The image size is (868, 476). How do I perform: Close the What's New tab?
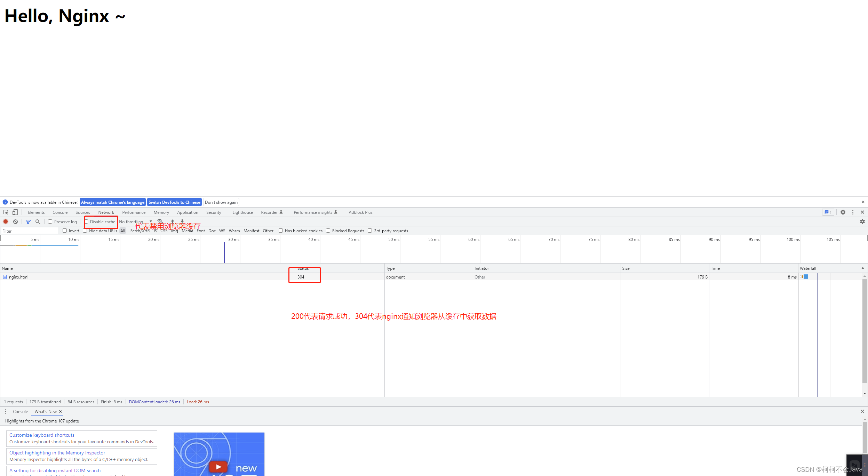[x=60, y=411]
